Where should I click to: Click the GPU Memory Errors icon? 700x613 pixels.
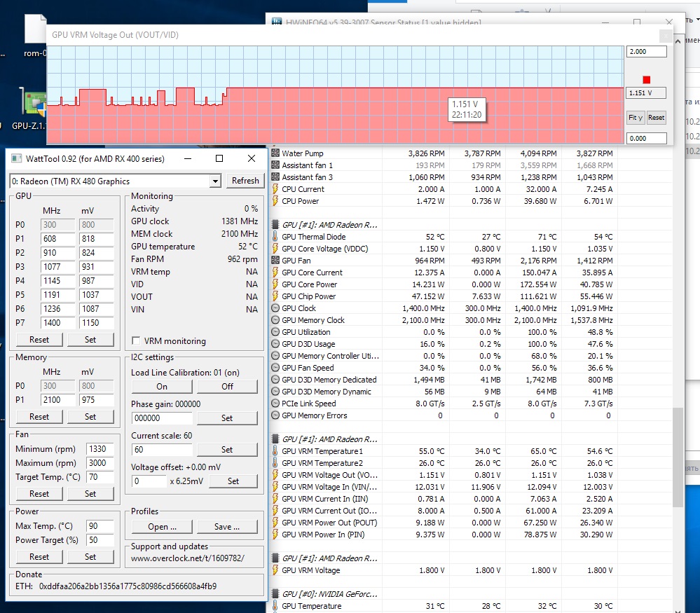tap(275, 415)
